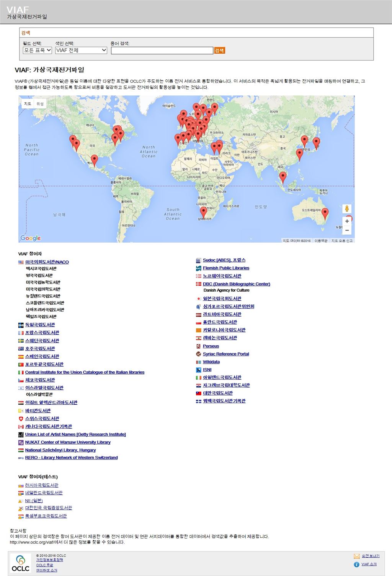Viewport: 392px width, 576px height.
Task: Open the Wikidata participant link
Action: point(211,362)
